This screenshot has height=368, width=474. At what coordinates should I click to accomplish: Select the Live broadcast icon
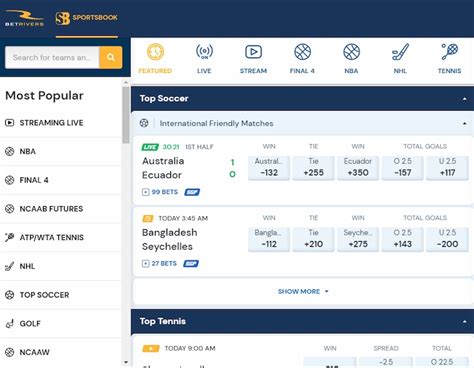click(204, 52)
